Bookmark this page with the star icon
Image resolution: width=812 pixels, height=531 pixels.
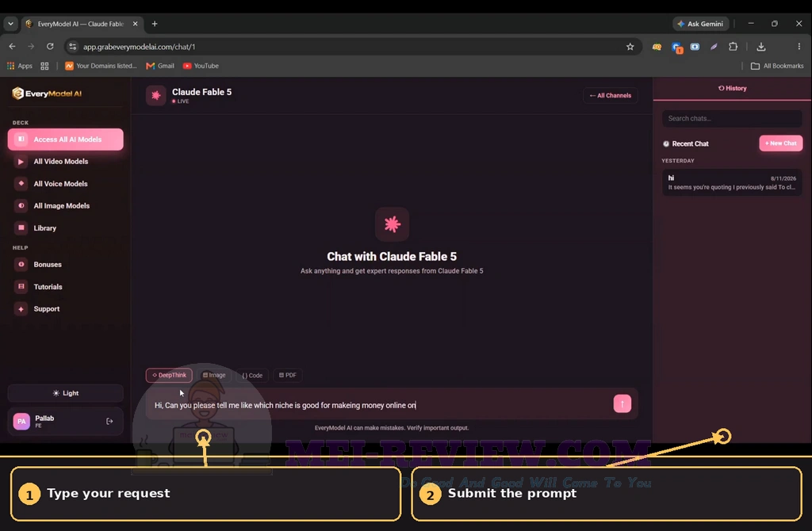[x=630, y=47]
